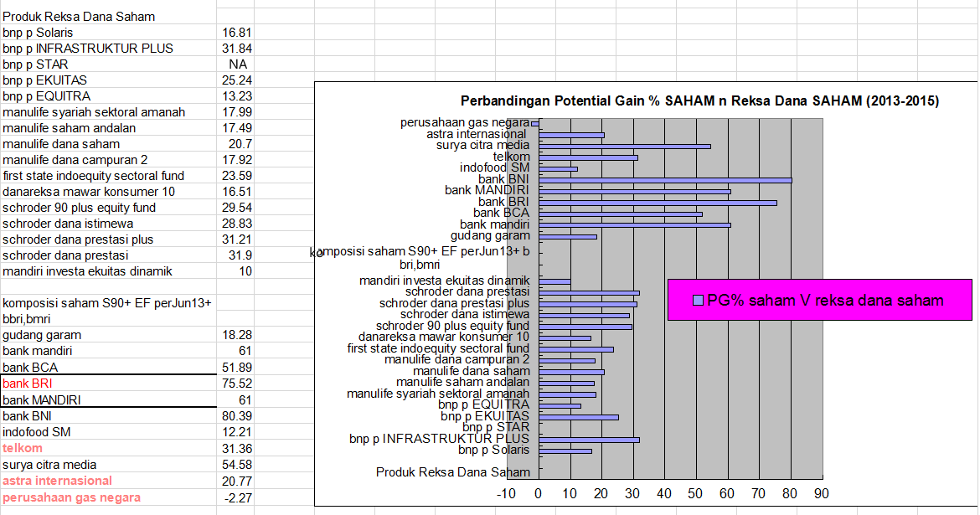
Task: Select the value 80.39
Action: pos(235,416)
